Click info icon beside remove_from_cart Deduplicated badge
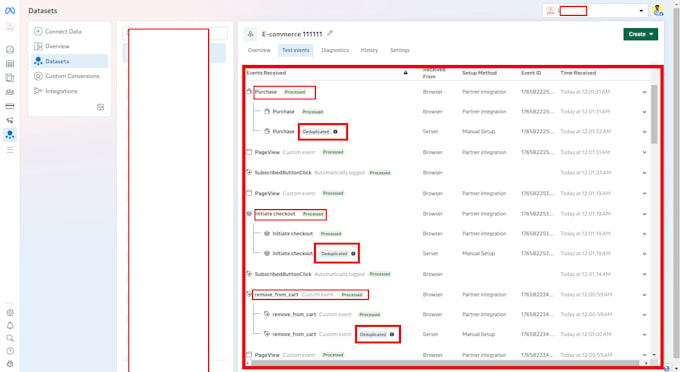Viewport: 680px width, 372px height. coord(392,334)
